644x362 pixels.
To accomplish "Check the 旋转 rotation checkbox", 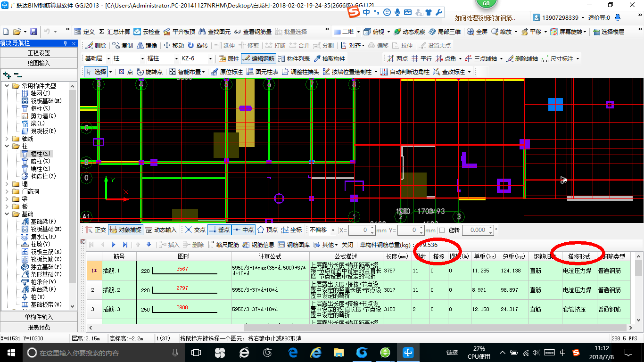I will 442,230.
